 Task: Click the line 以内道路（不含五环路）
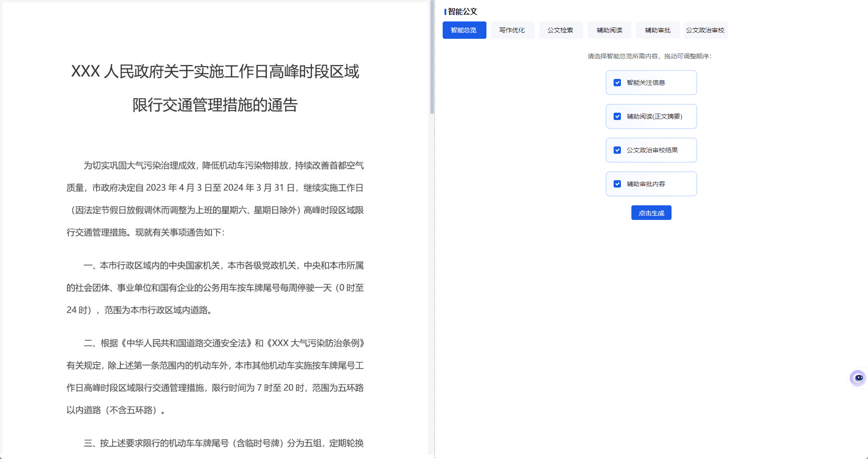click(116, 410)
